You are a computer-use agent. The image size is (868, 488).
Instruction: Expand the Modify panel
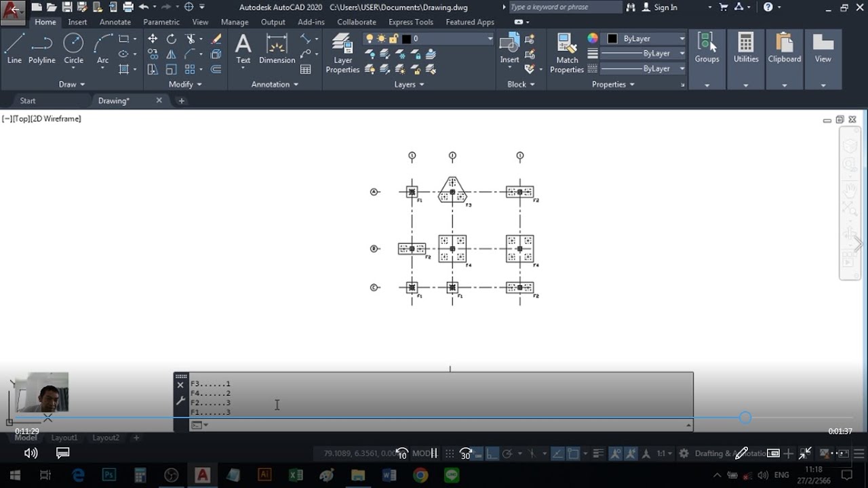185,85
